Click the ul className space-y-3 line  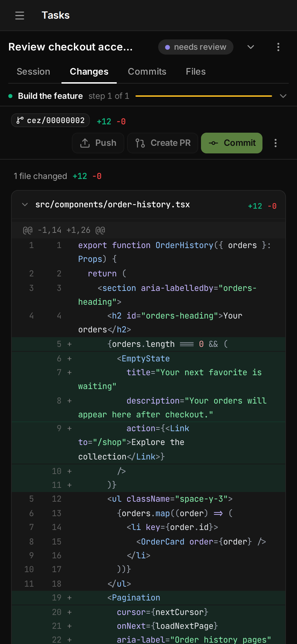tap(148, 499)
